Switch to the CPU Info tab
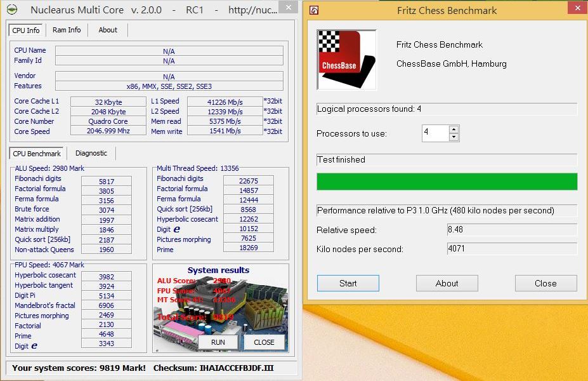 26,30
